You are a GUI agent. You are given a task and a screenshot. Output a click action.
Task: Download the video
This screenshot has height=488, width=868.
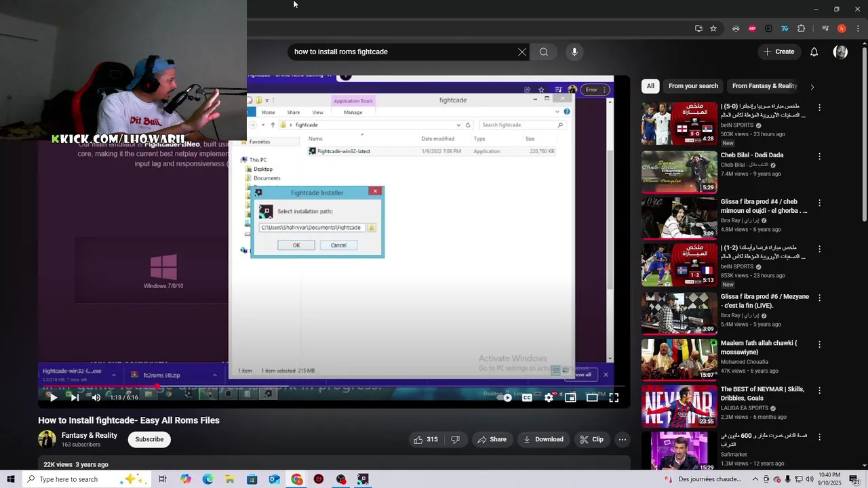(543, 439)
